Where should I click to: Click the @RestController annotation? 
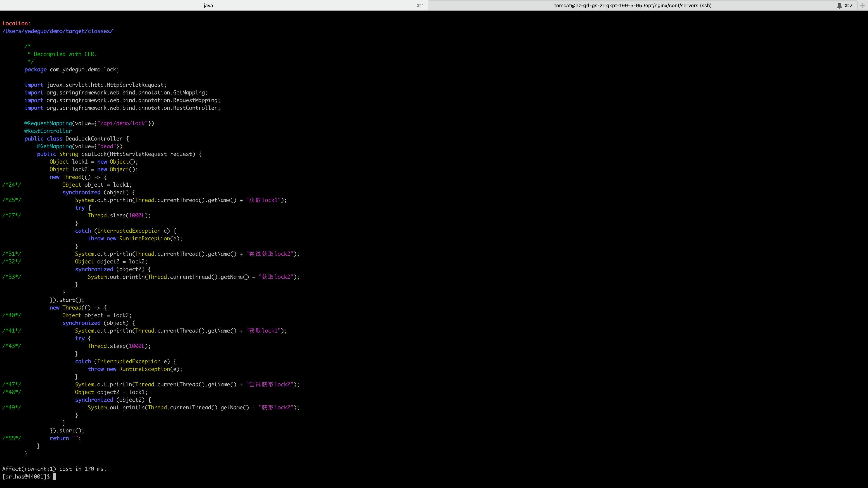[x=48, y=131]
